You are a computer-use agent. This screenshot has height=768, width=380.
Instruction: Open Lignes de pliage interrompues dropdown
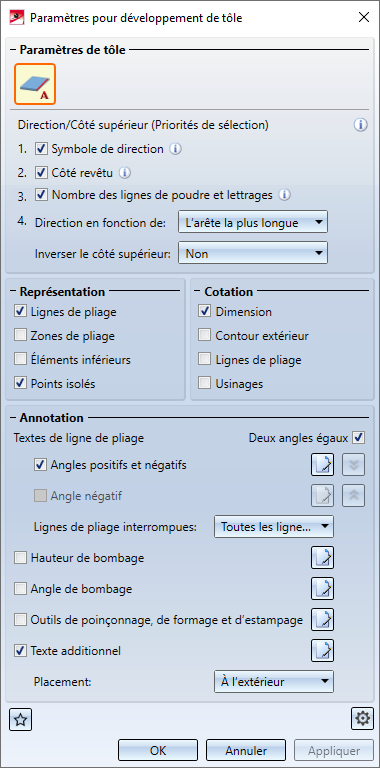pos(274,527)
